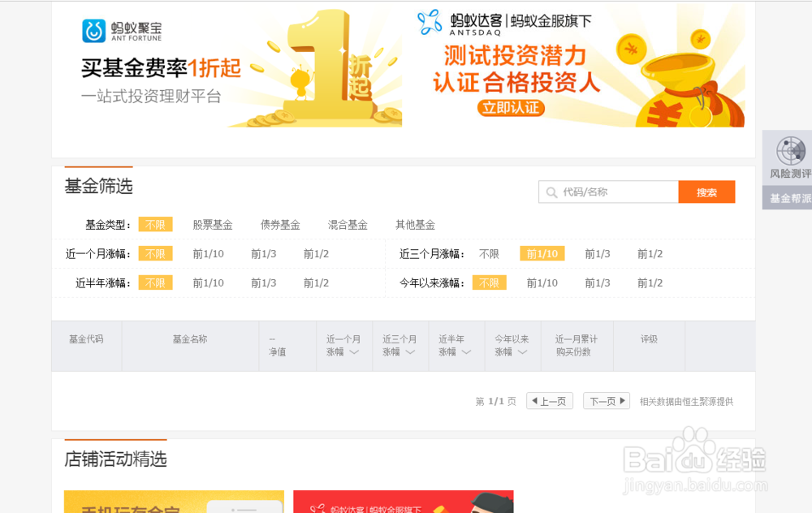Viewport: 812px width, 513px height.
Task: Select 前1/10 for 近半年涨幅
Action: coord(208,283)
